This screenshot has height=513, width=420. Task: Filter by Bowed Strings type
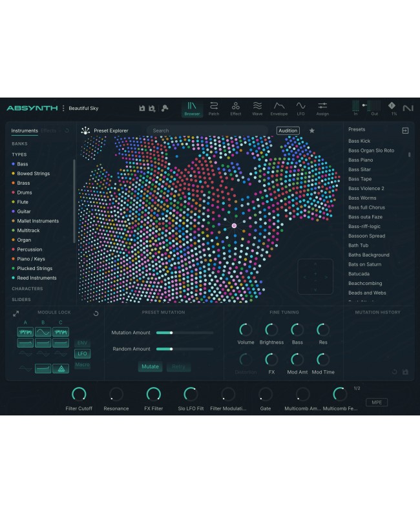(31, 173)
